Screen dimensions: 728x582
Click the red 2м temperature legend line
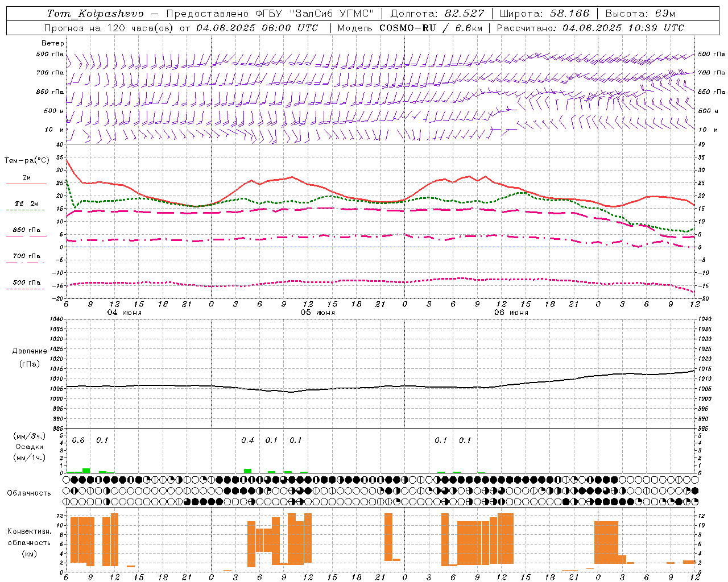click(x=26, y=184)
